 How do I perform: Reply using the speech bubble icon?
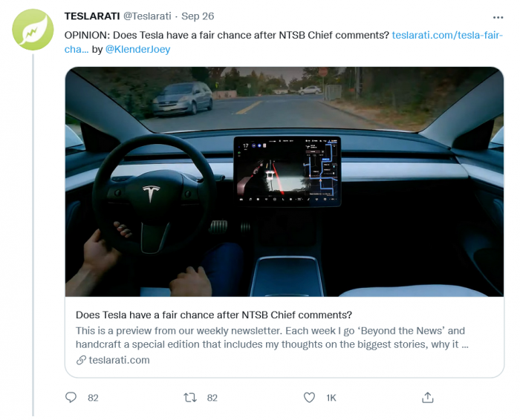coord(71,398)
